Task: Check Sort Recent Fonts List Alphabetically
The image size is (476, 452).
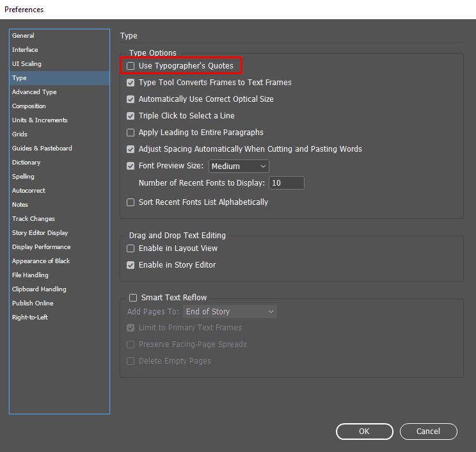Action: [x=131, y=202]
